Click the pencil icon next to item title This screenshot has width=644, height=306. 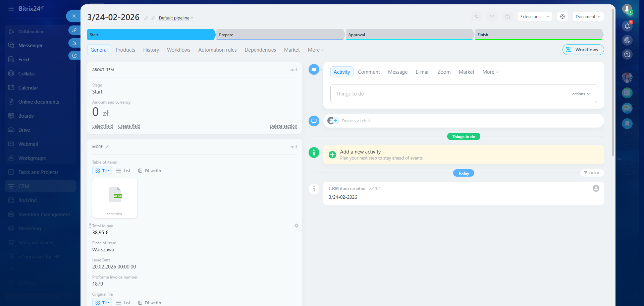coord(146,18)
